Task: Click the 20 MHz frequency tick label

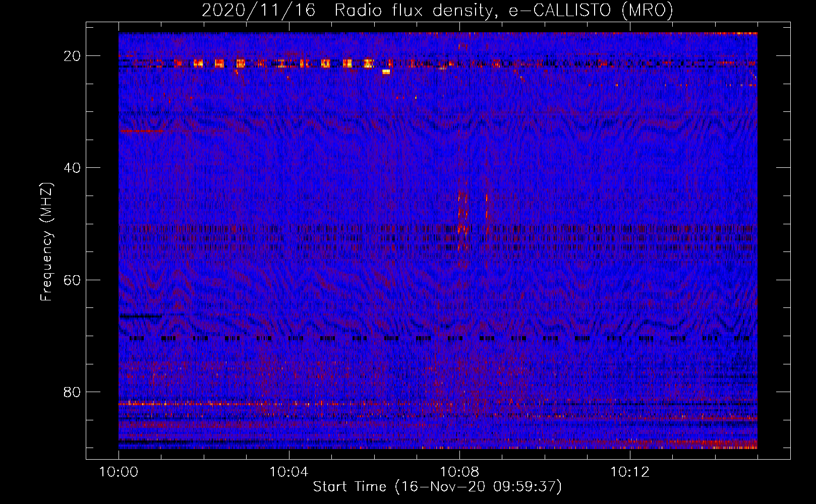Action: (73, 56)
